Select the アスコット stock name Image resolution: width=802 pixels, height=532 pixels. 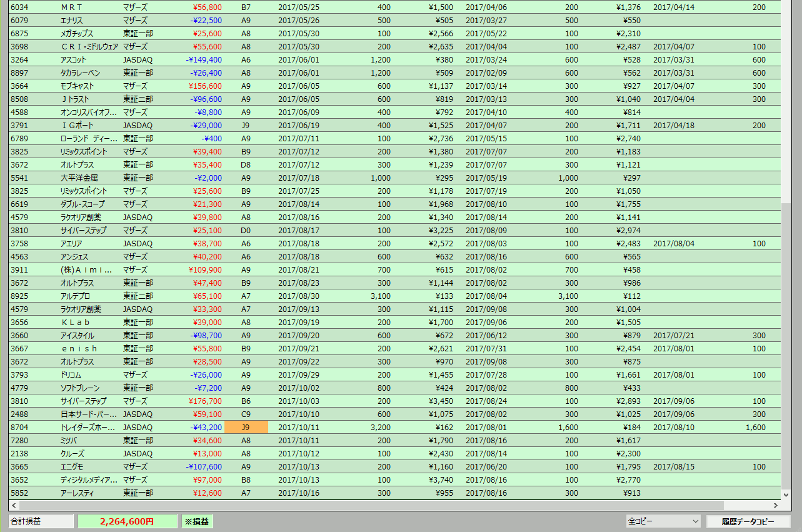(x=73, y=59)
